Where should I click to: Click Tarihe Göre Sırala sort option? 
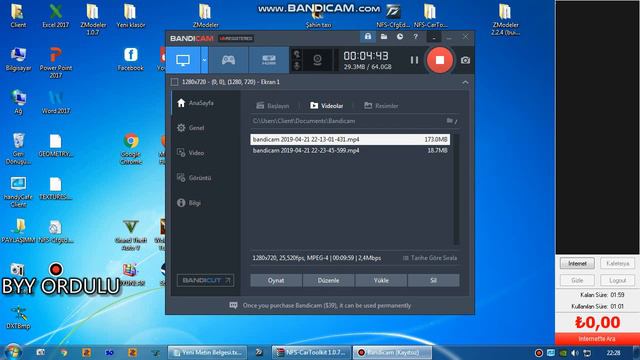click(430, 258)
